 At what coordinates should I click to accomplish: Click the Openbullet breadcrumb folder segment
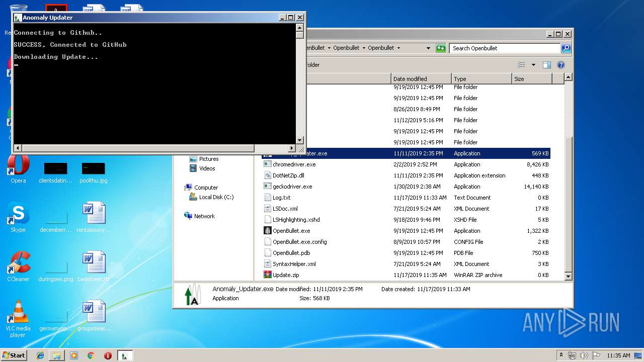(380, 48)
